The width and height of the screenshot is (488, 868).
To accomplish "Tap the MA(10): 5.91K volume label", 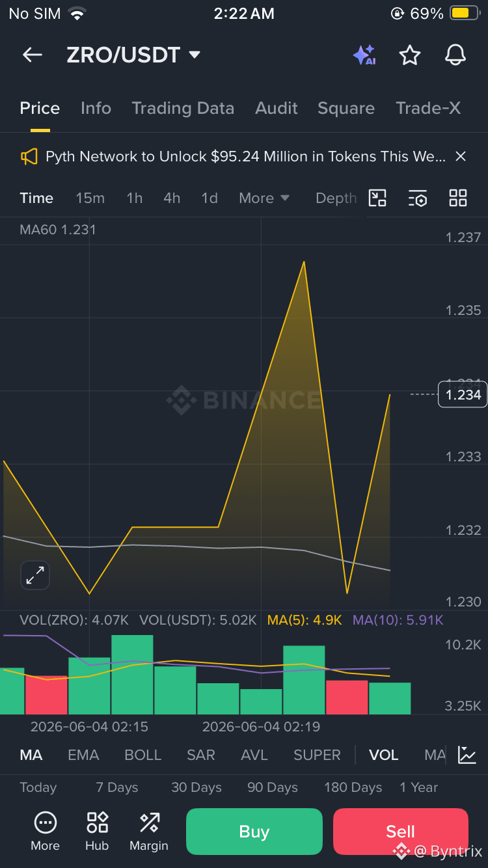I will coord(398,620).
